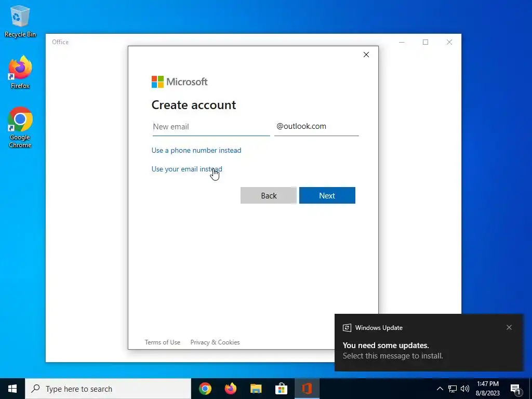
Task: Open Microsoft Store from the taskbar
Action: [281, 389]
